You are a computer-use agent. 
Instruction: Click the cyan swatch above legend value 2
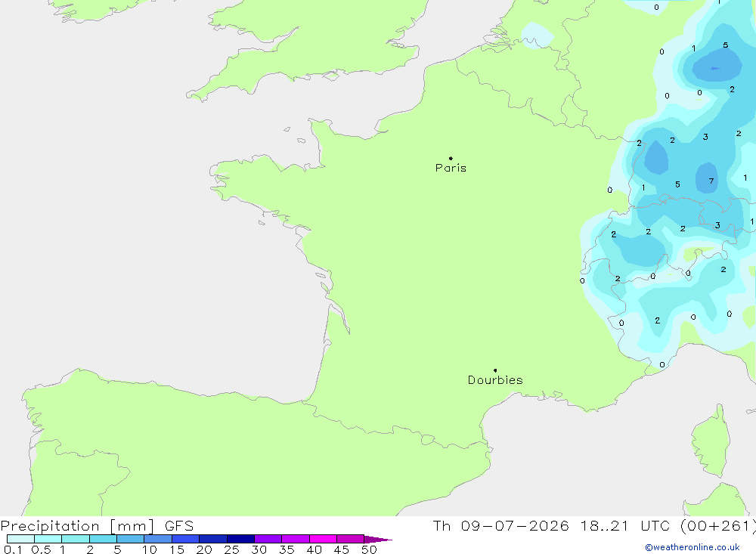(103, 539)
